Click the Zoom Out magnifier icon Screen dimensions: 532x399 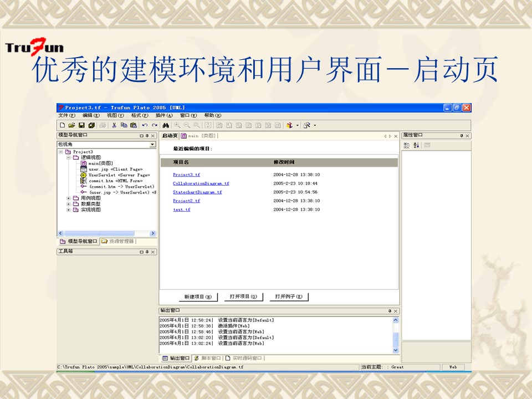pos(187,125)
